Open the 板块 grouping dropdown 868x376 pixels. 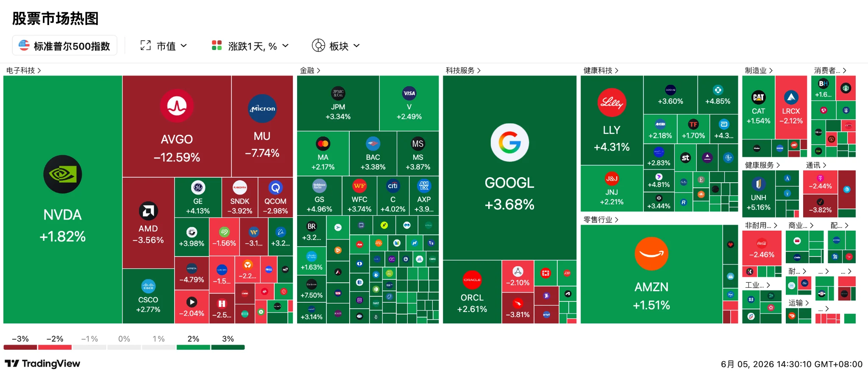coord(336,46)
